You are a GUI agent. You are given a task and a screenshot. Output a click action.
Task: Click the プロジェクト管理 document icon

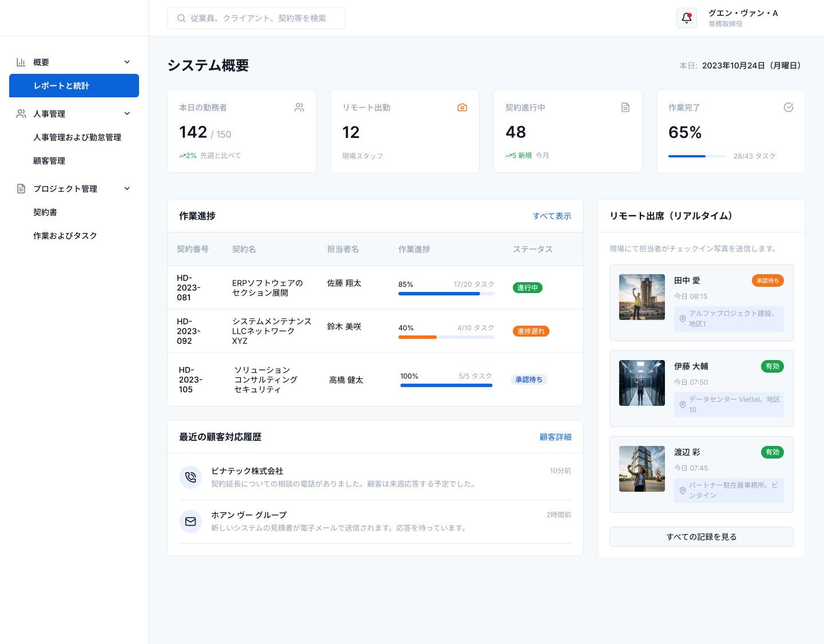22,188
